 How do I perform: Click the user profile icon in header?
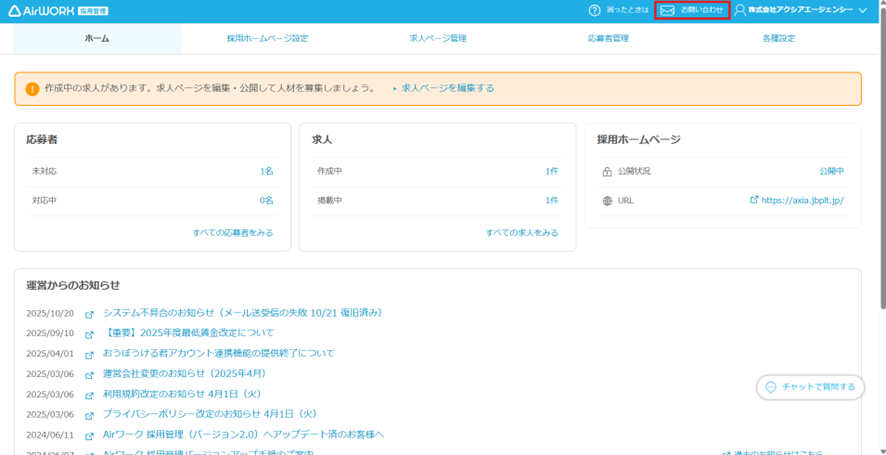741,10
